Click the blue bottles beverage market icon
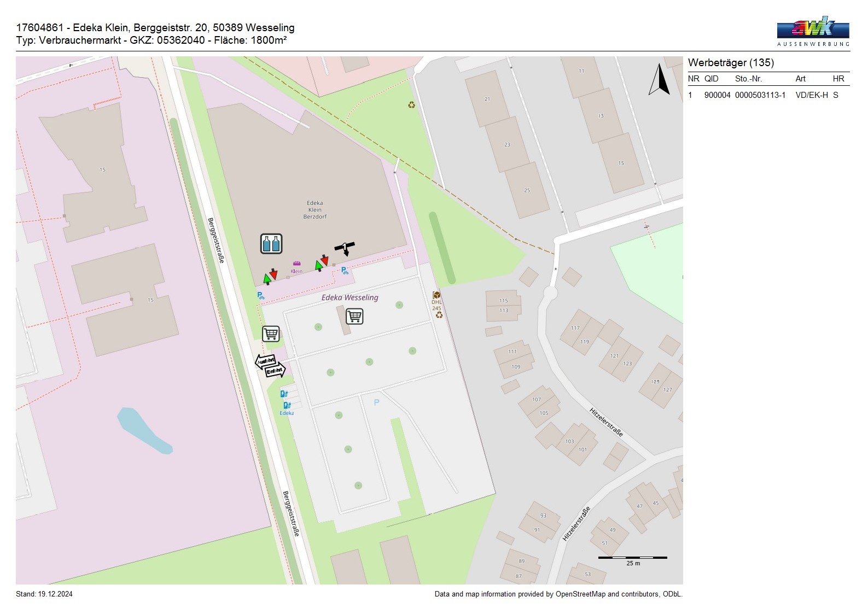 point(271,244)
